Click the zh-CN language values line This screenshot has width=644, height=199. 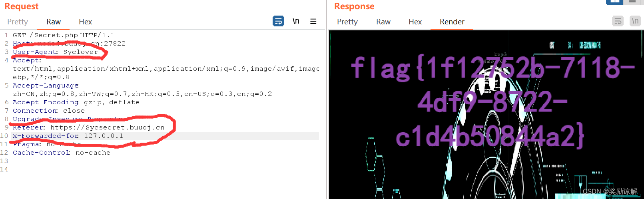point(142,94)
